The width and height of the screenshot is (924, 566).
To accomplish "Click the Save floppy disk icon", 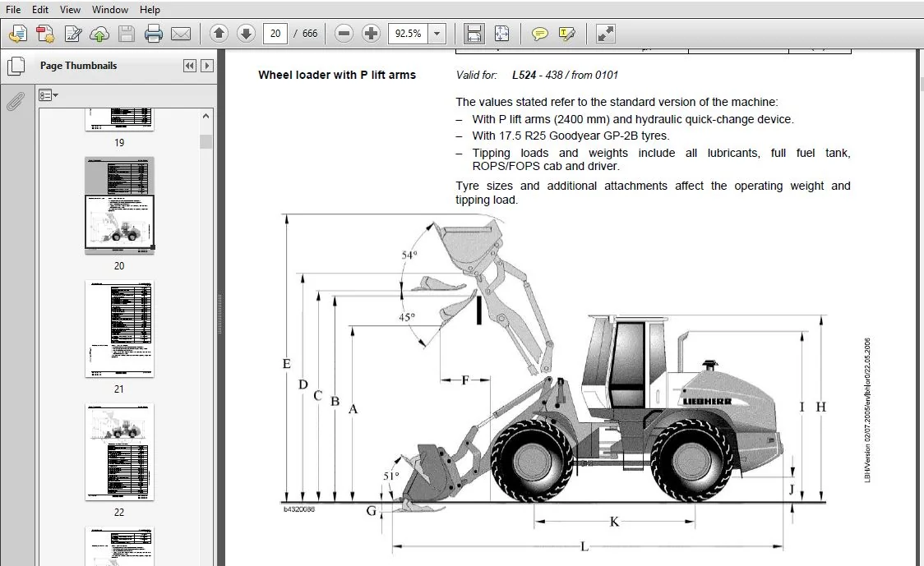I will [127, 34].
